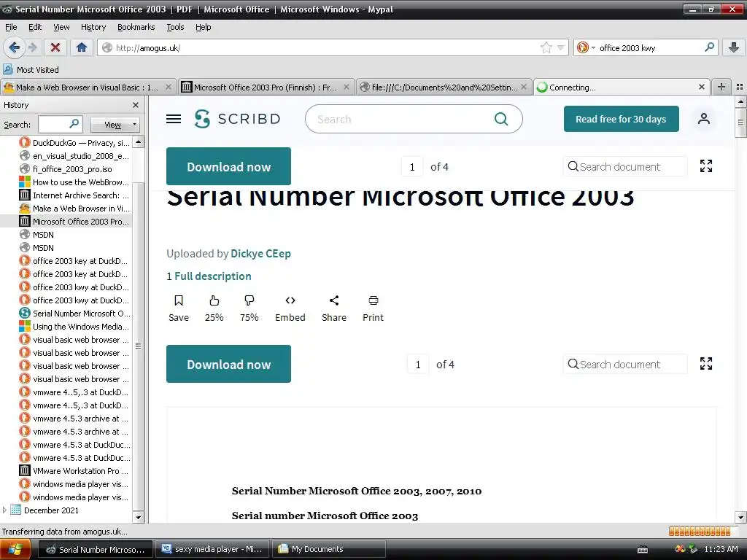The height and width of the screenshot is (560, 747).
Task: Open the Tools menu
Action: click(175, 27)
